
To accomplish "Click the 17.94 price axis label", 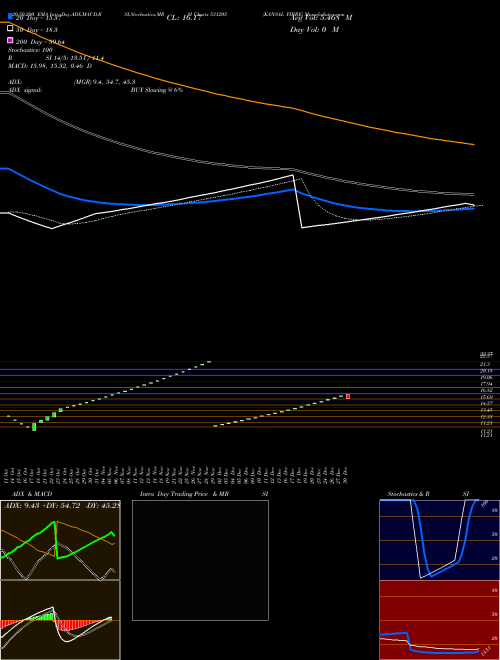I will point(487,384).
